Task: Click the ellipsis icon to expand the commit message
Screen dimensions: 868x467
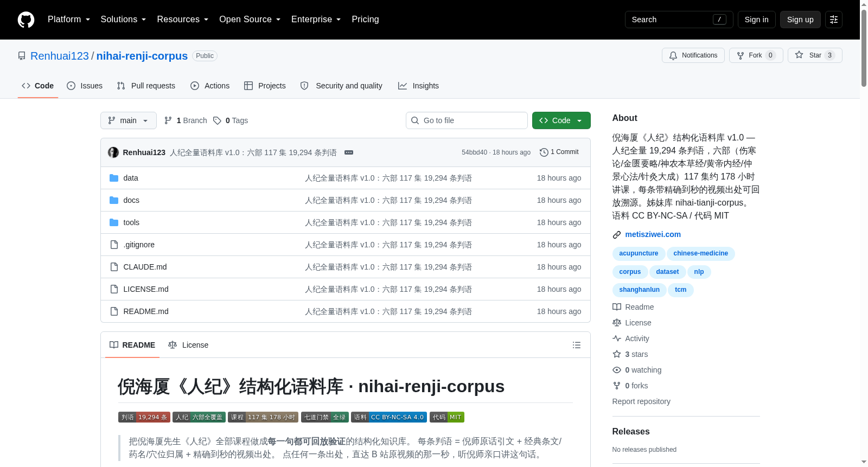Action: (349, 152)
